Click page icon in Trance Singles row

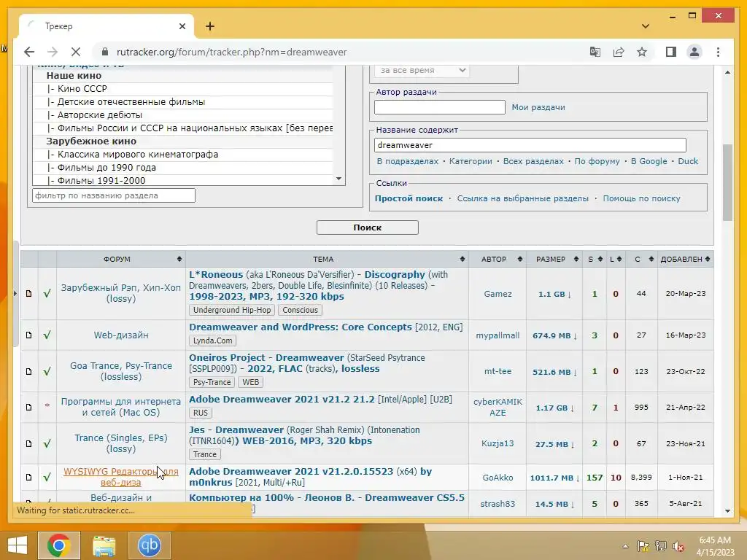coord(29,444)
